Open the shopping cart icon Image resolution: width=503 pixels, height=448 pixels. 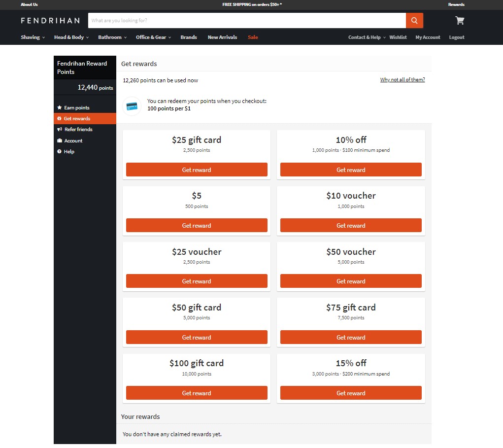[x=460, y=21]
